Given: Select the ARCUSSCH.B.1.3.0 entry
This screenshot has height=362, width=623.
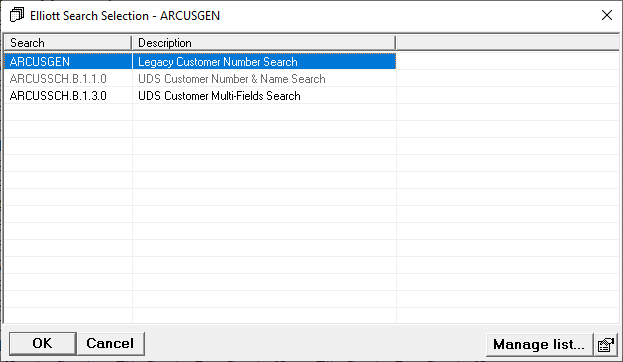Looking at the screenshot, I should tap(58, 96).
